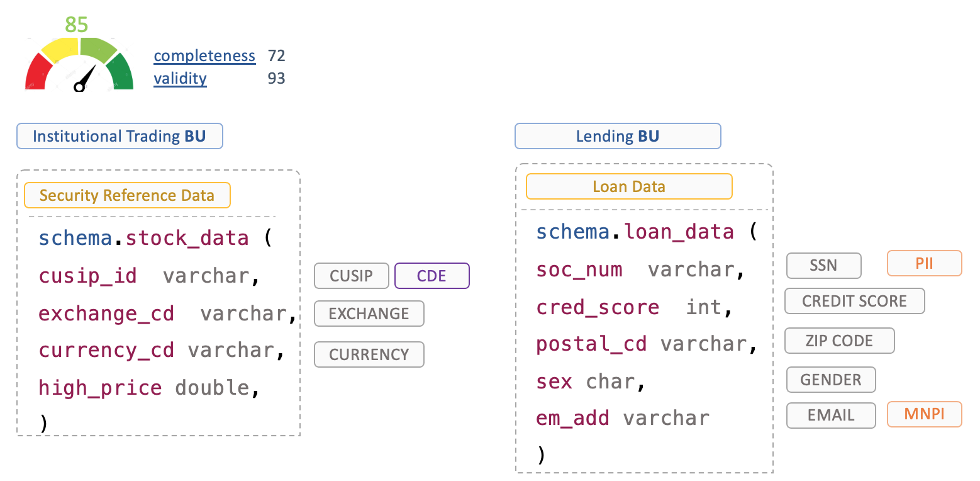Viewport: 980px width, 481px height.
Task: Open the validity metric link
Action: (180, 79)
